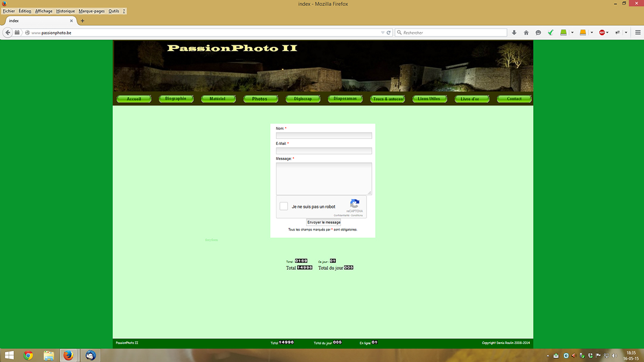The height and width of the screenshot is (362, 644).
Task: Open the Historique menu
Action: (x=66, y=11)
